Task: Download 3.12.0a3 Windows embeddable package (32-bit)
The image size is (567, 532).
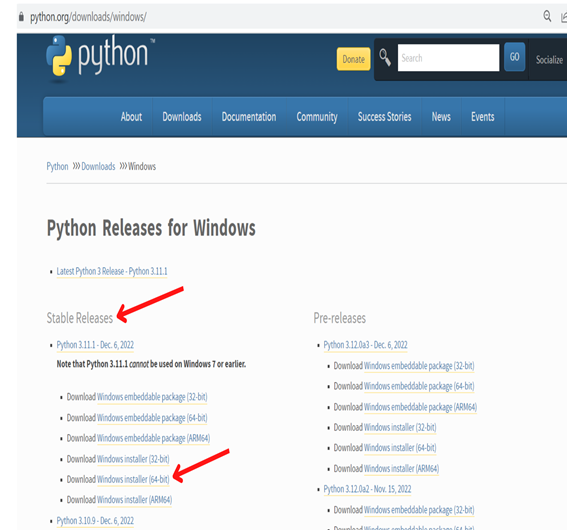Action: [419, 366]
